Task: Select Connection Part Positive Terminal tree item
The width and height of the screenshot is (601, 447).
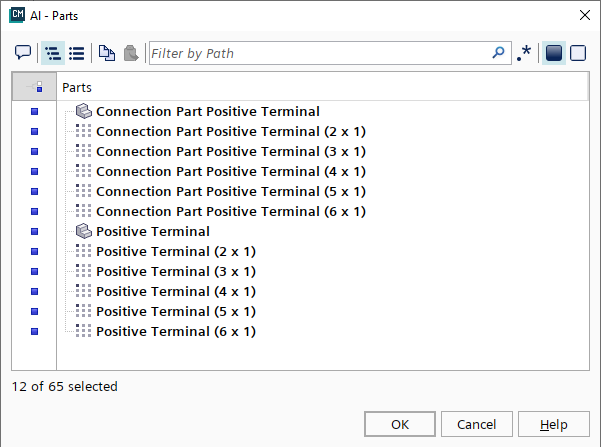Action: [x=207, y=112]
